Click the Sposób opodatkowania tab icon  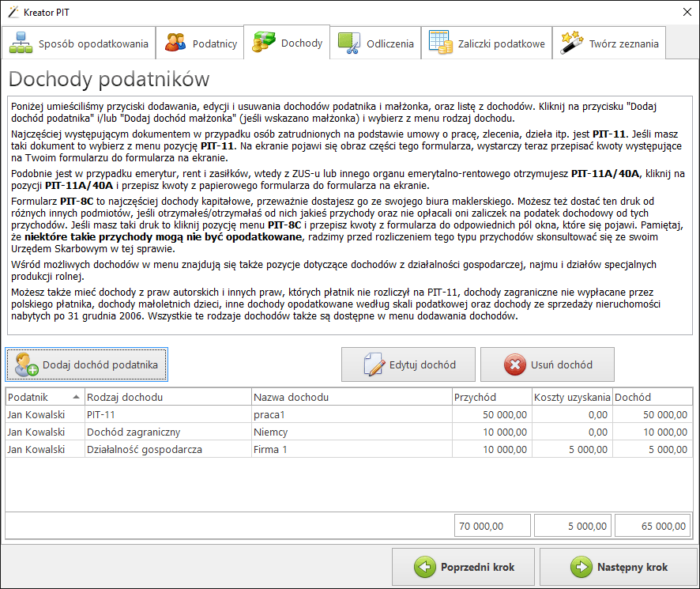tap(21, 43)
